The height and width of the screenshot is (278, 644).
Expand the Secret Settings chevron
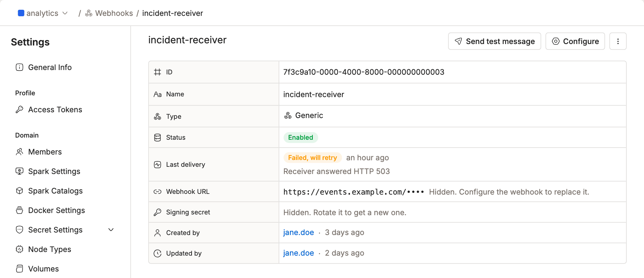111,230
